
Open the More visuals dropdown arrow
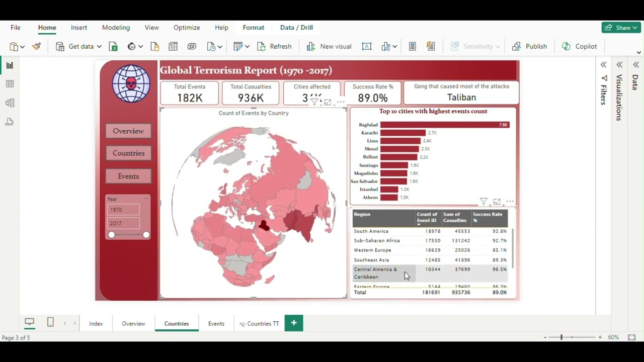tap(395, 47)
